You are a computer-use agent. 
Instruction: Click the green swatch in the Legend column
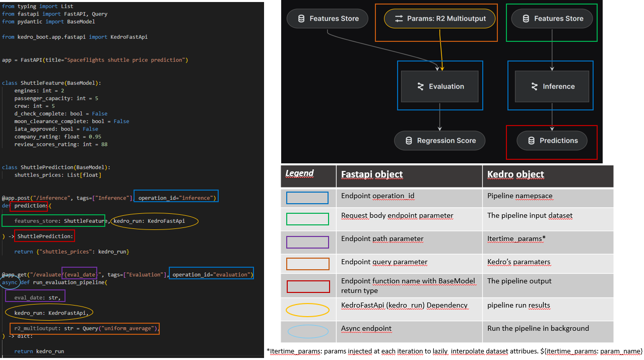[307, 219]
